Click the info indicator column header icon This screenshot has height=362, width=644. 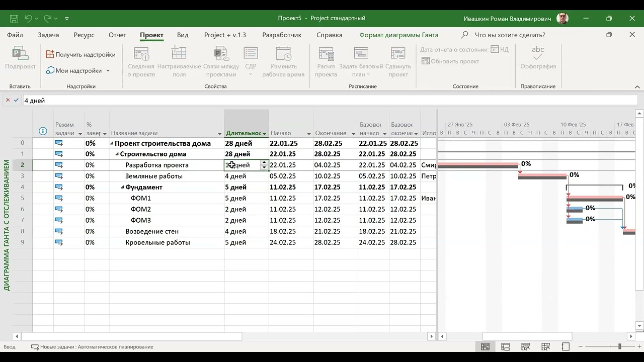coord(43,131)
